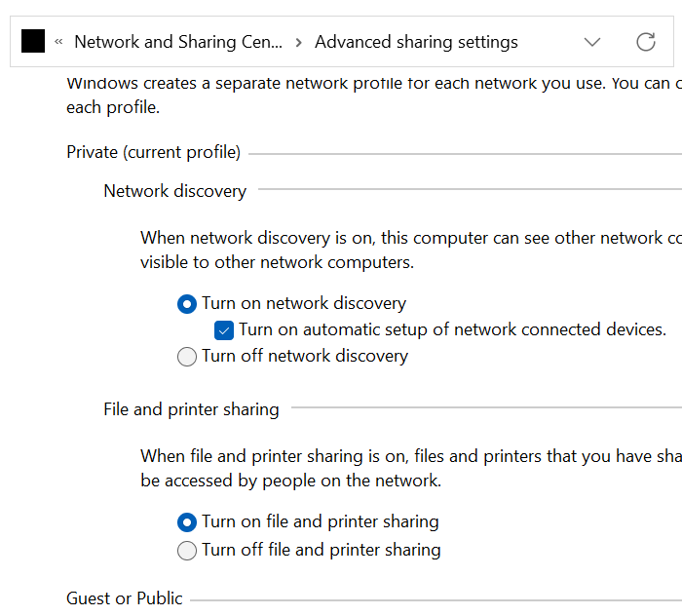Go to Network and Sharing Center breadcrumb

point(178,42)
